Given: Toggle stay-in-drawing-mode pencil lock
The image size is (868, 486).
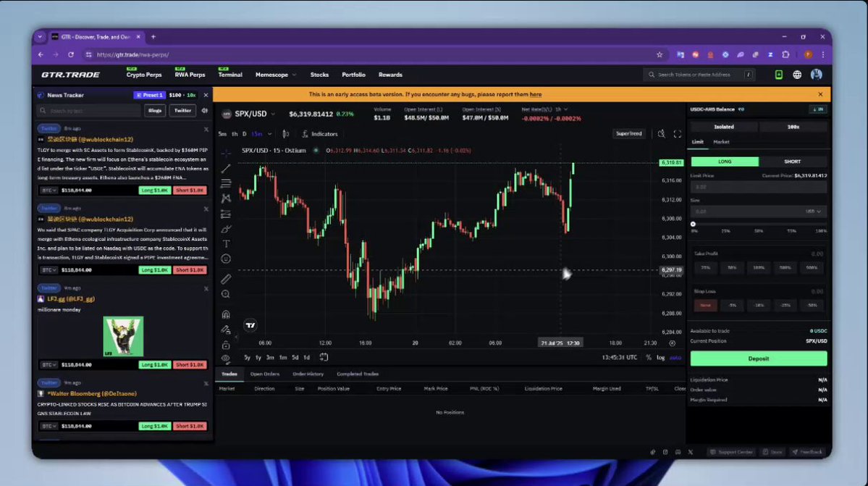Looking at the screenshot, I should [x=226, y=330].
